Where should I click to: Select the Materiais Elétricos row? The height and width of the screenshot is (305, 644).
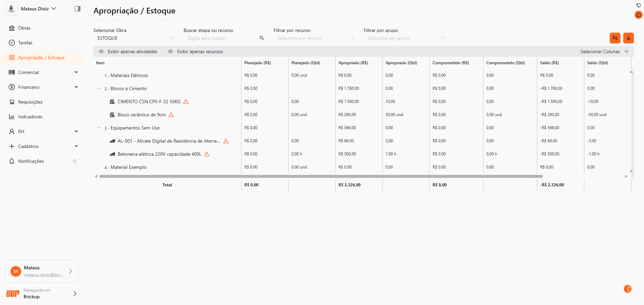click(362, 75)
